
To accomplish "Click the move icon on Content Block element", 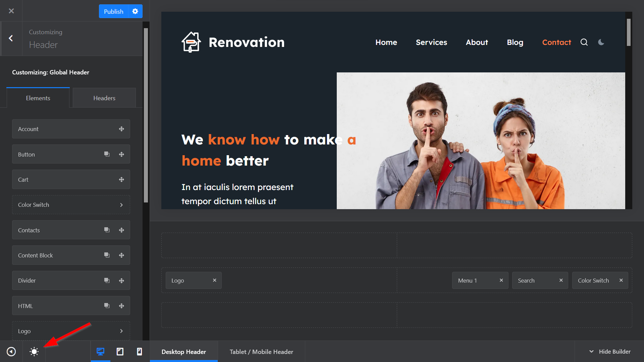I will point(121,255).
